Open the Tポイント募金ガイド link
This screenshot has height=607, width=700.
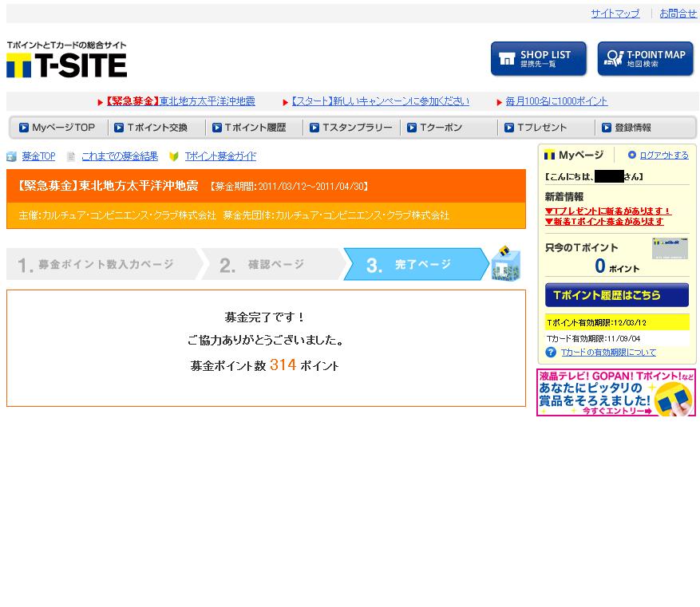220,156
